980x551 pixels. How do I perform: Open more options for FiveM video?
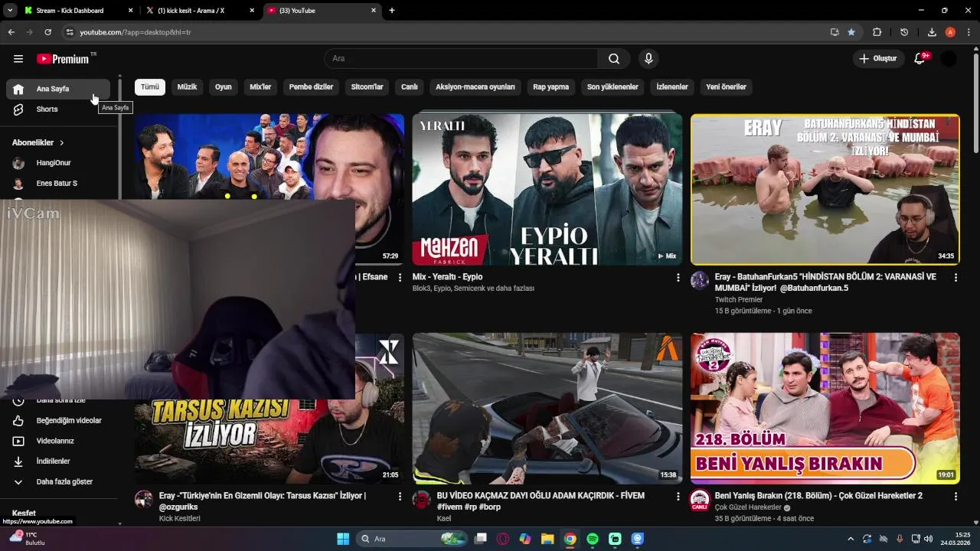pyautogui.click(x=678, y=497)
